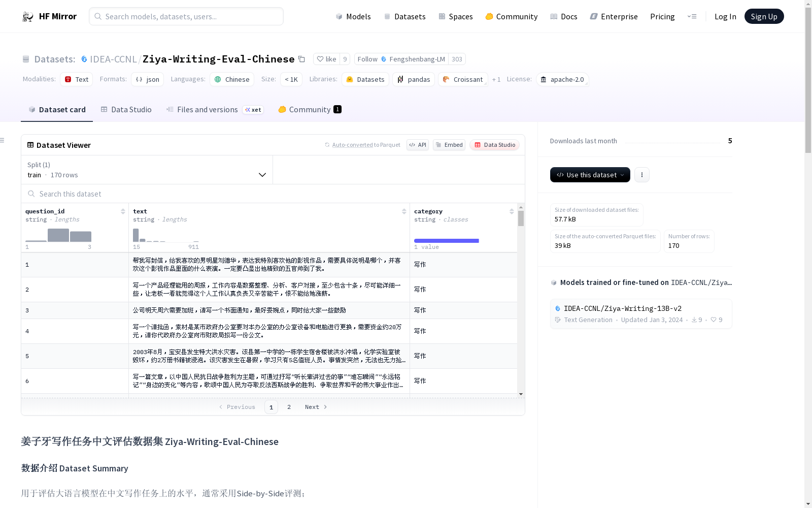Open the navigation more-options menu icon
The image size is (812, 508).
692,16
